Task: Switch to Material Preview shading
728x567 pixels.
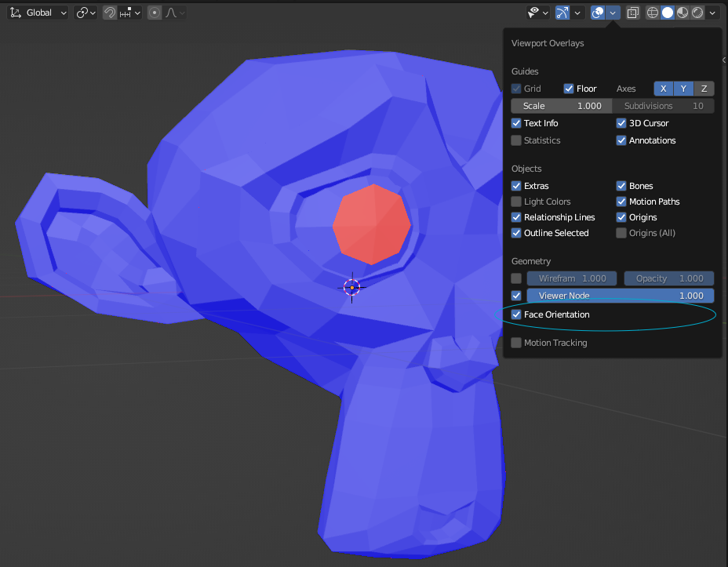Action: point(682,13)
